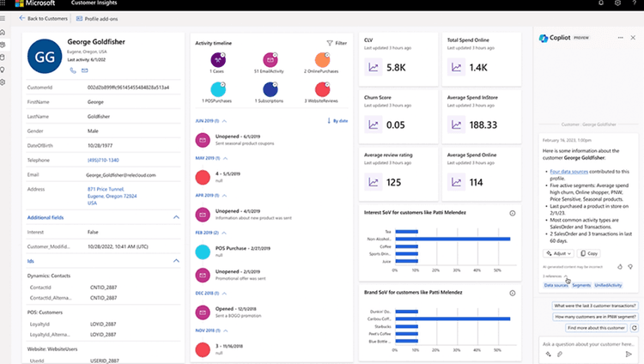644x364 pixels.
Task: Collapse the Additional fields section
Action: [176, 218]
